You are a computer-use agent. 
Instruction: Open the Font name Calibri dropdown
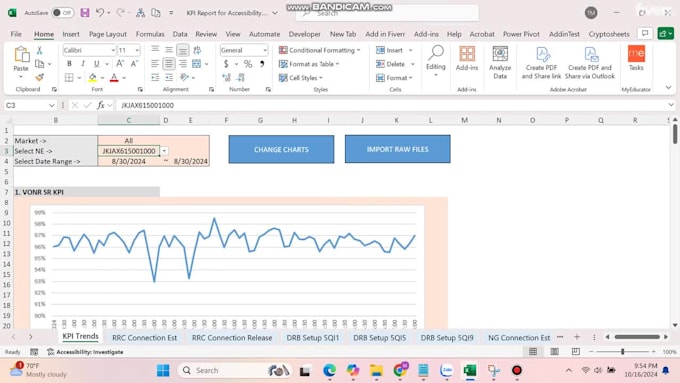[x=113, y=50]
